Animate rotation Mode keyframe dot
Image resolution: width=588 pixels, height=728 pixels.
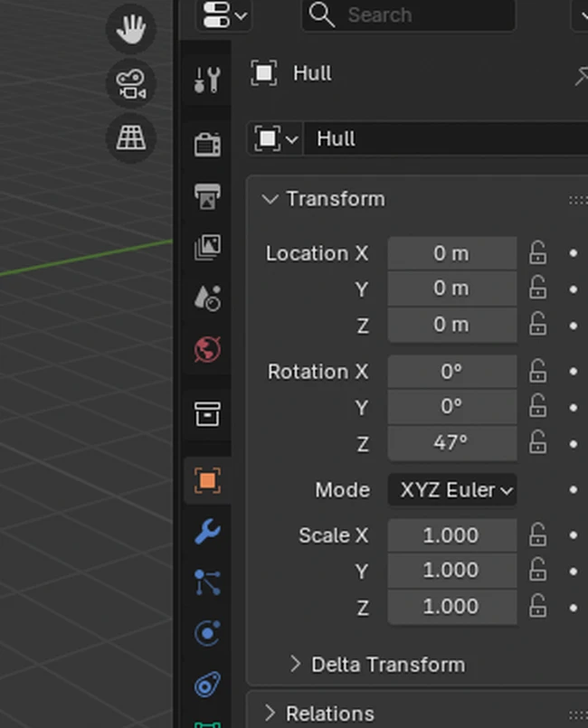pos(574,490)
